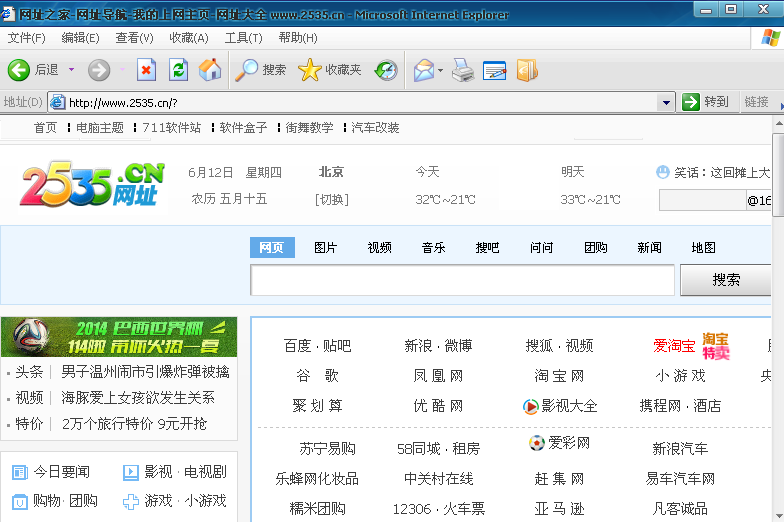Click the Windows flag logo

(770, 38)
